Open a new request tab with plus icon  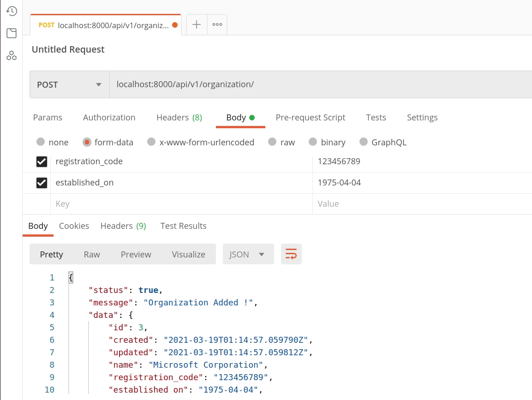coord(197,25)
